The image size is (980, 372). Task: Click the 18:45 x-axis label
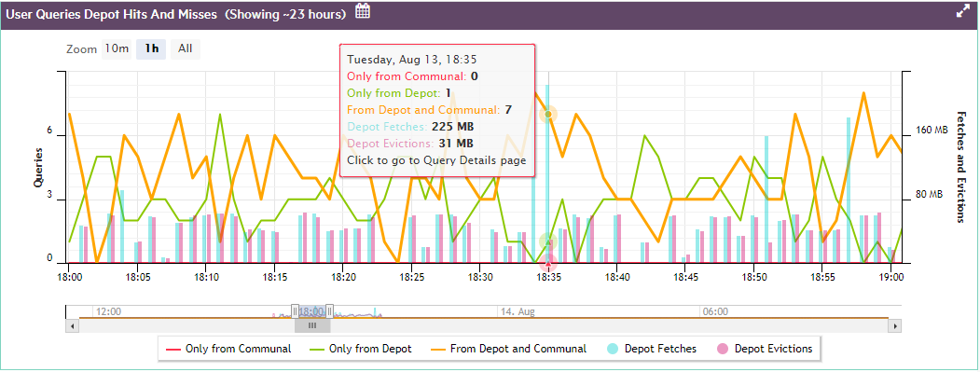(685, 276)
